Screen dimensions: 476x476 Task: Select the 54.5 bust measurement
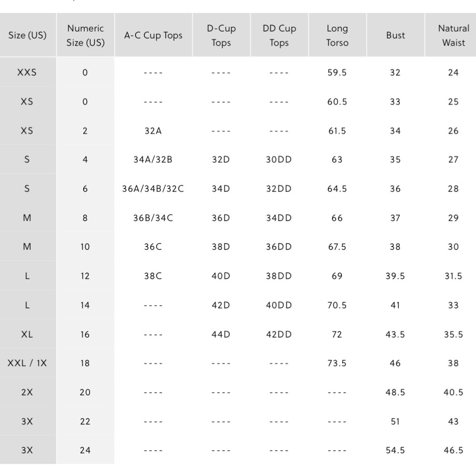coord(395,450)
